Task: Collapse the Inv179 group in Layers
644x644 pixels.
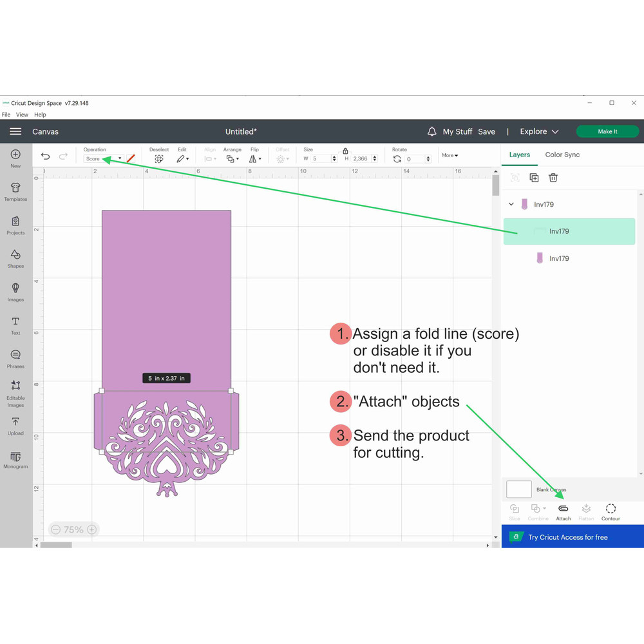Action: click(x=511, y=204)
